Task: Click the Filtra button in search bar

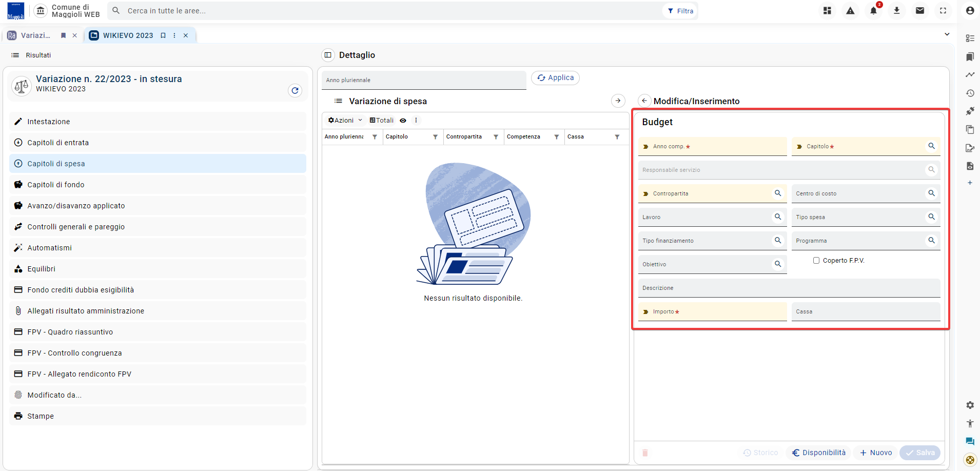Action: (680, 11)
